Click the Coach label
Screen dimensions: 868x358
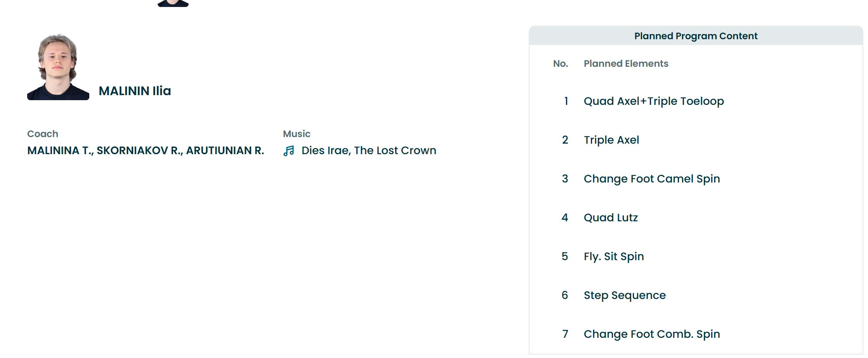[x=43, y=134]
